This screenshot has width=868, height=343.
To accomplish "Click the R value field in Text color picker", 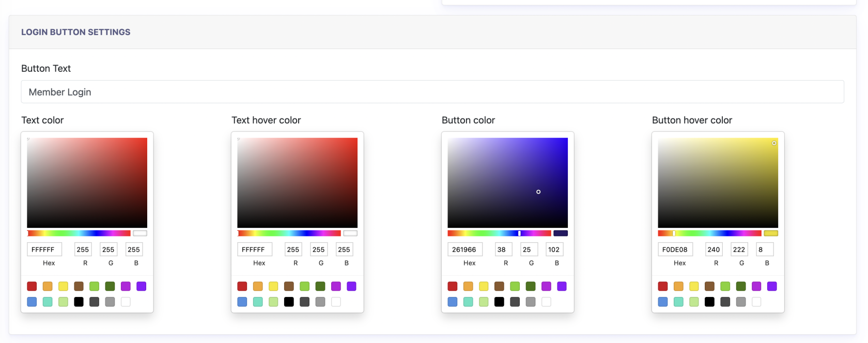I will 83,250.
